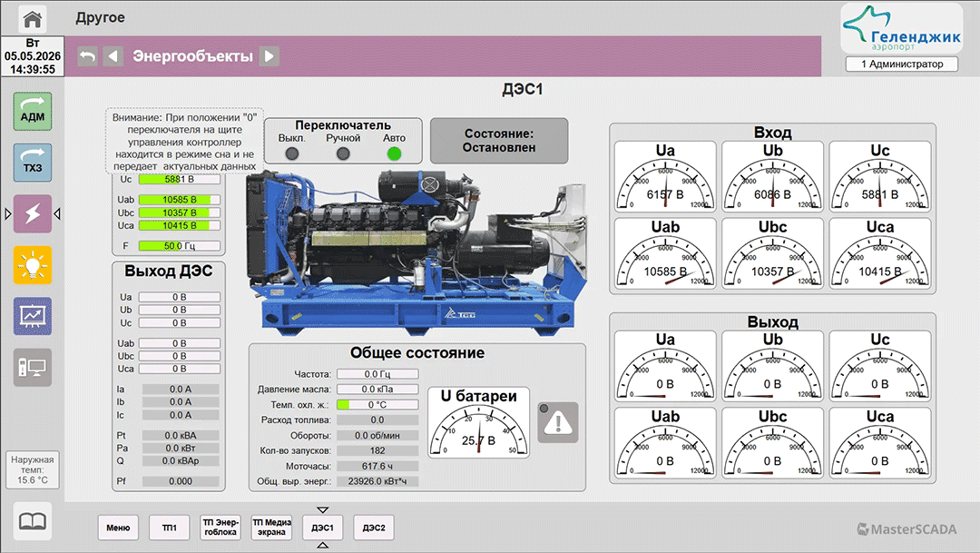Switch to the ТП1 tab
This screenshot has height=553, width=980.
[x=170, y=528]
